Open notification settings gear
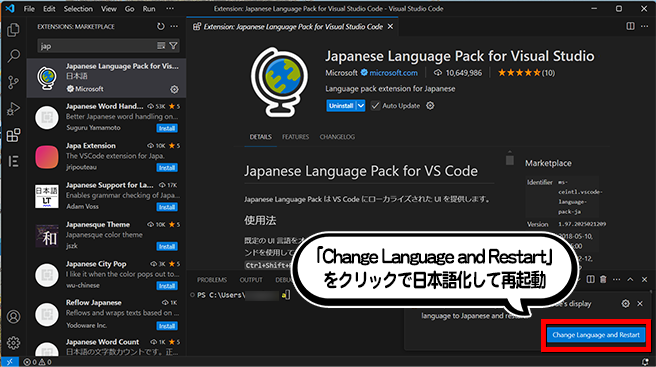 click(625, 303)
